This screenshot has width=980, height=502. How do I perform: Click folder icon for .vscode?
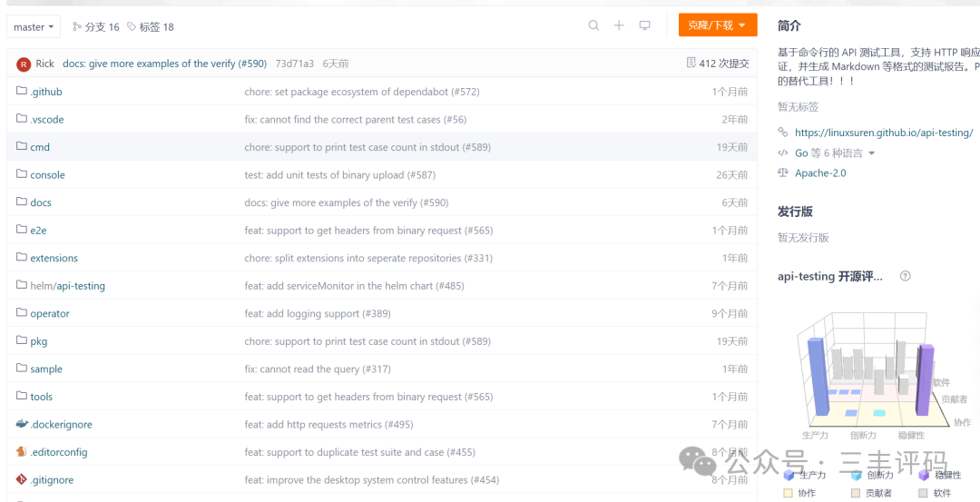point(22,119)
